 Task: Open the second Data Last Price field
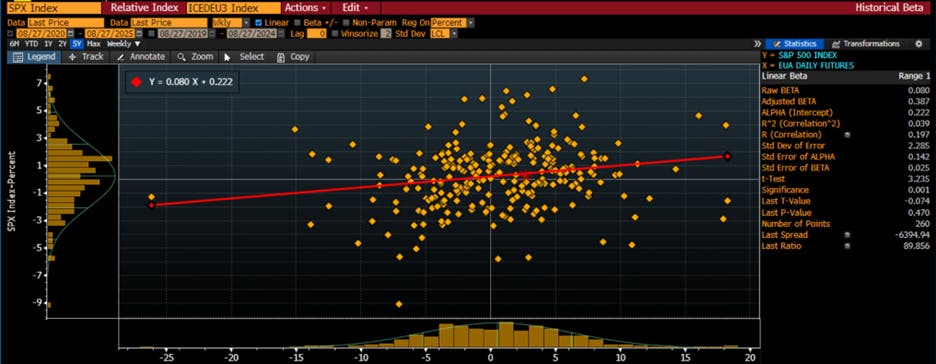(169, 23)
